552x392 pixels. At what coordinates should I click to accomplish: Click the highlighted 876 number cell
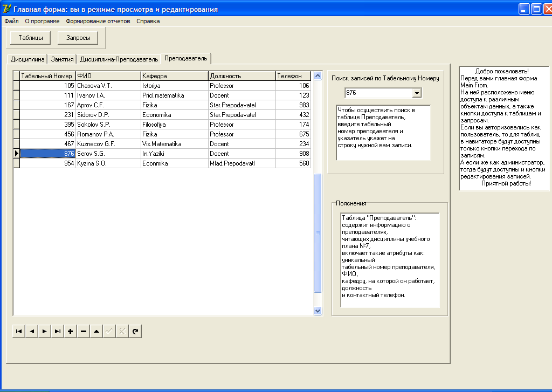pyautogui.click(x=47, y=154)
